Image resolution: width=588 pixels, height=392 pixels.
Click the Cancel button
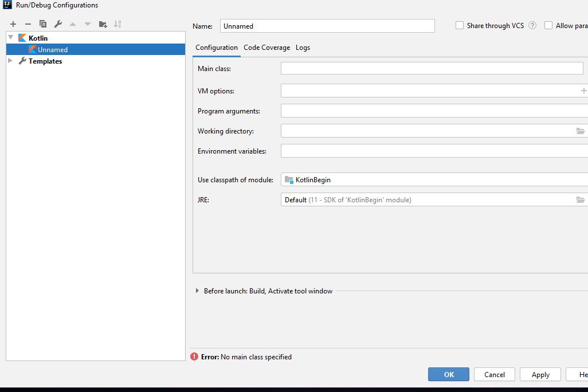(494, 374)
